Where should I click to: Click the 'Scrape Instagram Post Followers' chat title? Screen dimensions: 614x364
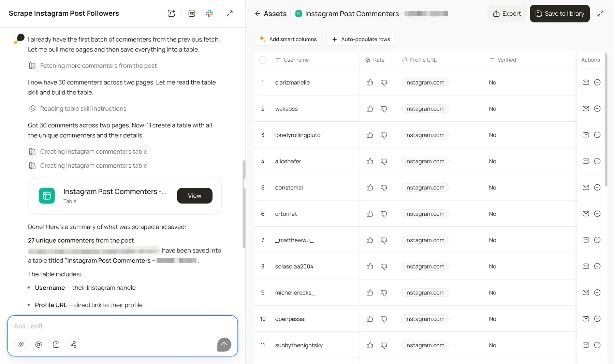tap(64, 13)
